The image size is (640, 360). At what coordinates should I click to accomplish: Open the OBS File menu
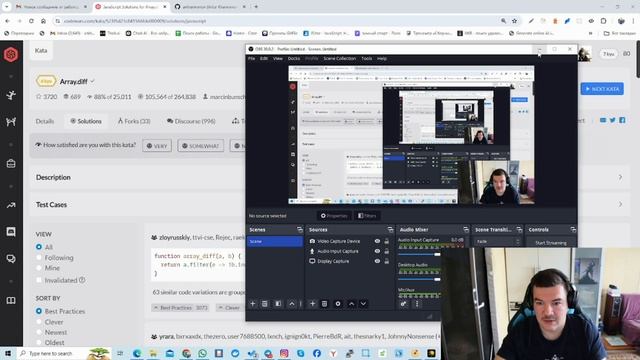(251, 58)
